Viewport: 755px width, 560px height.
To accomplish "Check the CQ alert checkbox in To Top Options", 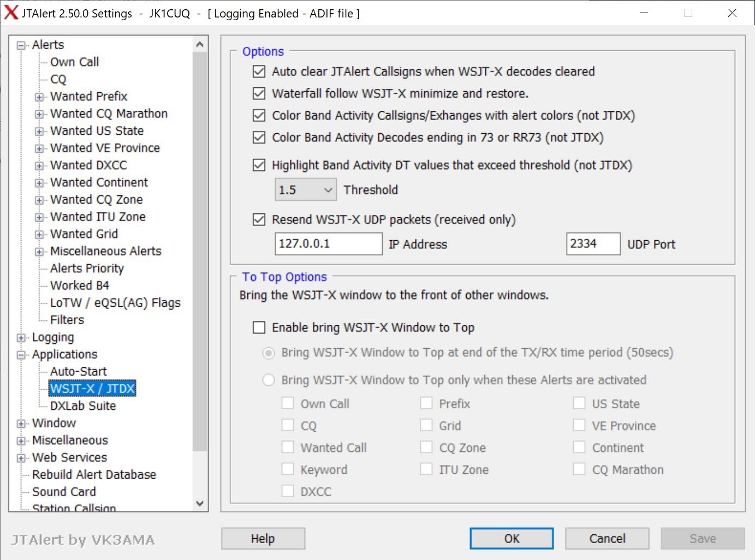I will coord(288,425).
